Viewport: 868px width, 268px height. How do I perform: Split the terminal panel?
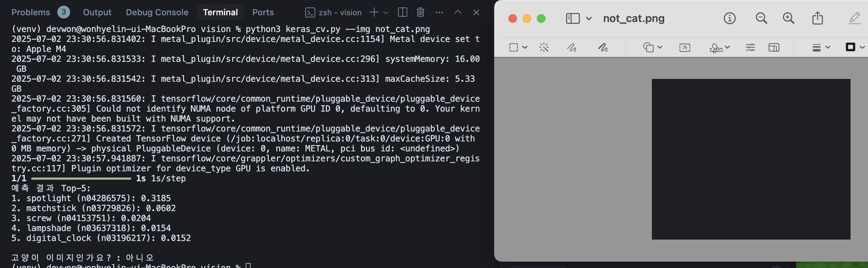403,12
